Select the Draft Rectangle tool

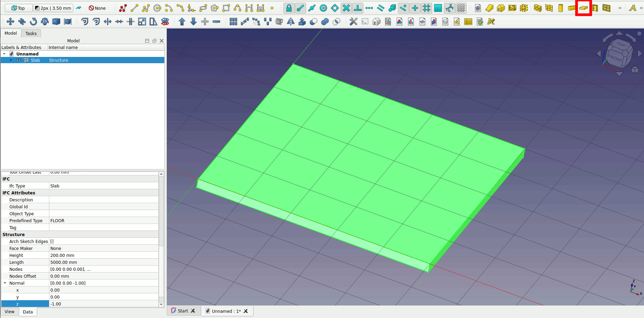point(226,8)
